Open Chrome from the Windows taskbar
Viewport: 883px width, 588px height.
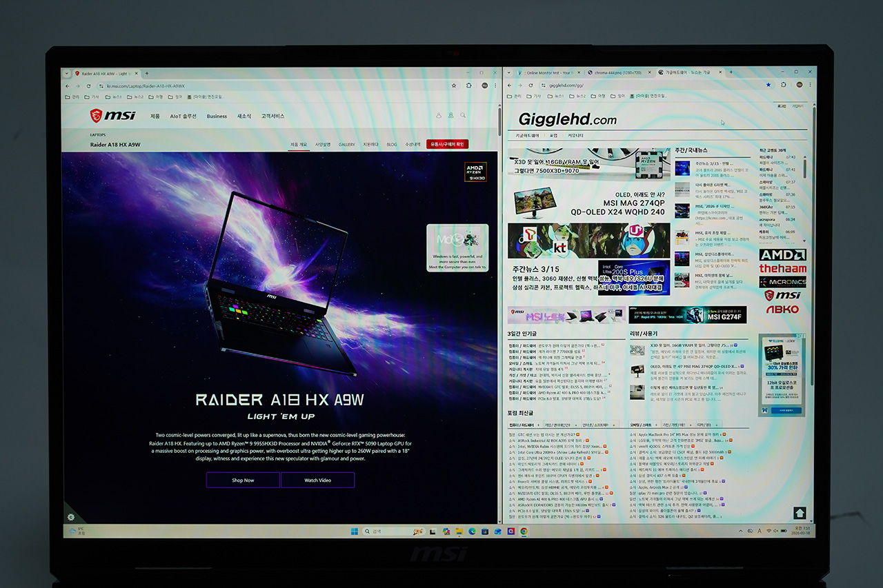click(524, 531)
